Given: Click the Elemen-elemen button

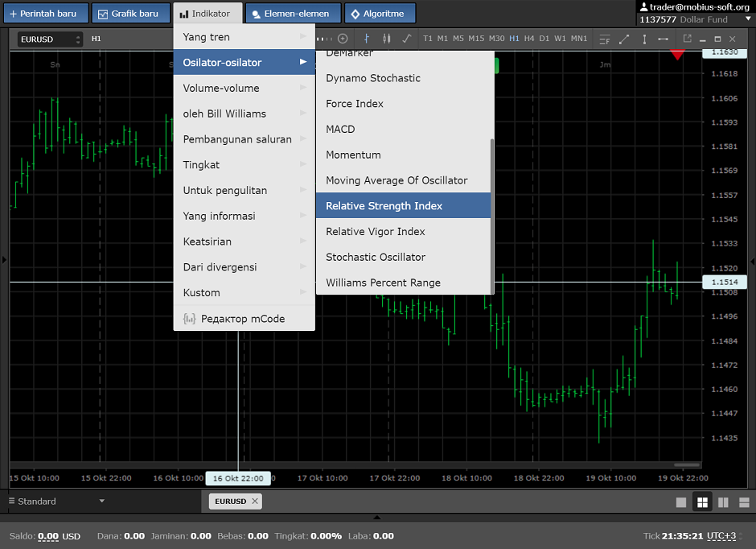Looking at the screenshot, I should pos(293,13).
